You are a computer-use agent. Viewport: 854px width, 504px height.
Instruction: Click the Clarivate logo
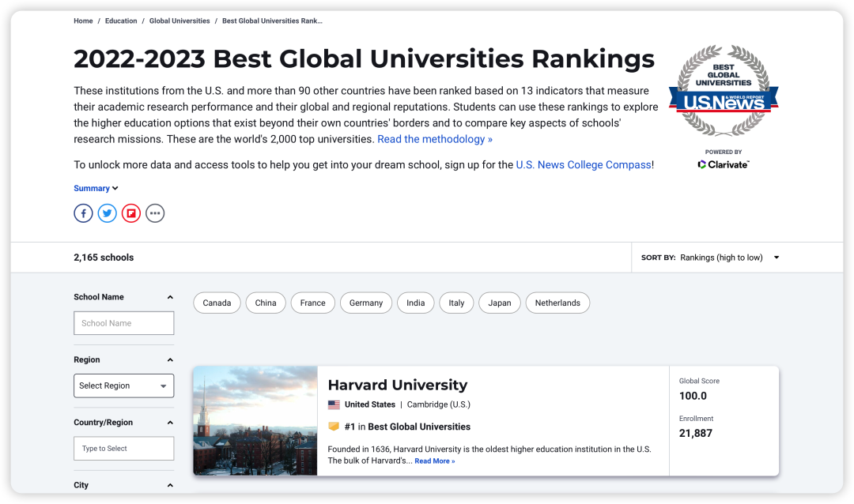tap(723, 164)
